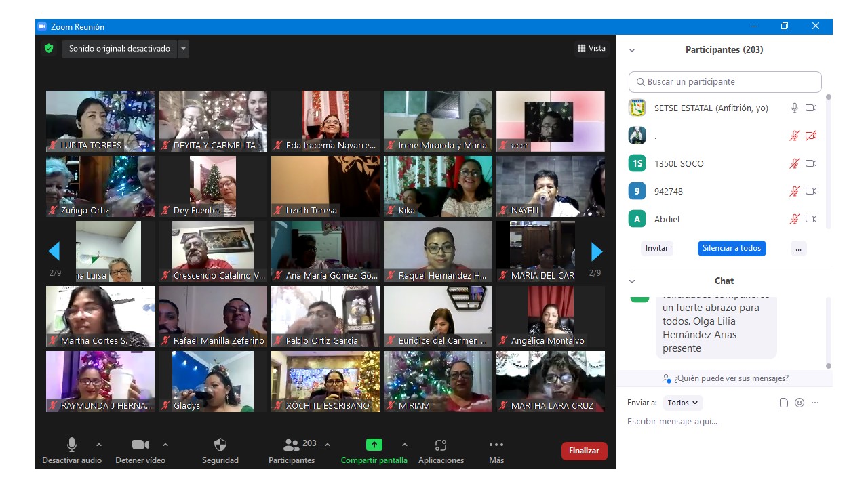Open the Participantes panel button in toolbar

[x=292, y=451]
